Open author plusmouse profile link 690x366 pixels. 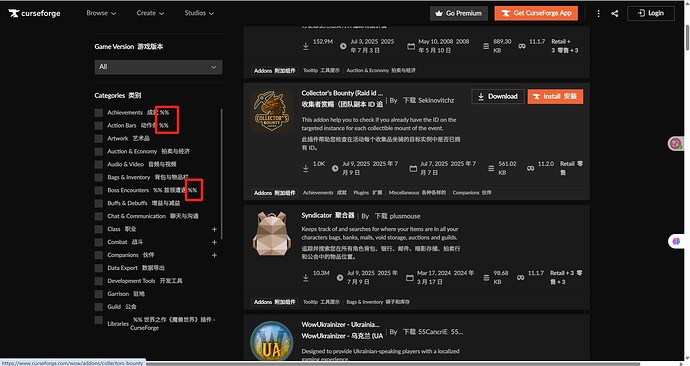point(405,216)
